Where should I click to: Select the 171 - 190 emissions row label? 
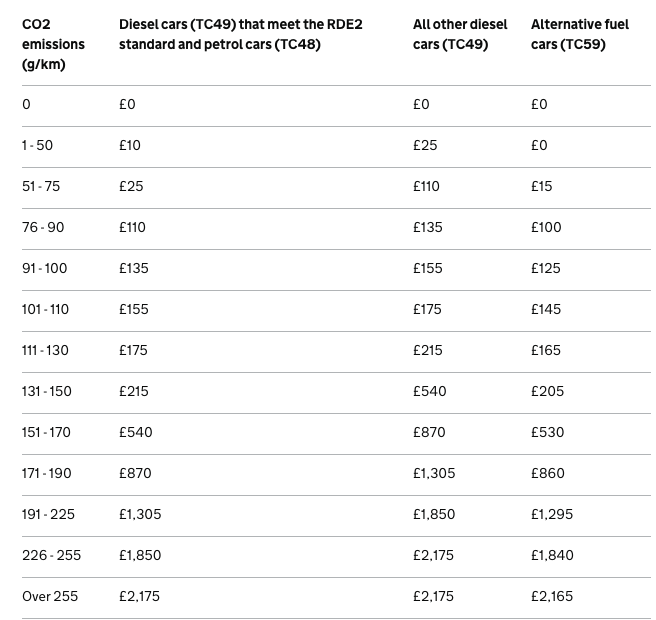click(47, 474)
